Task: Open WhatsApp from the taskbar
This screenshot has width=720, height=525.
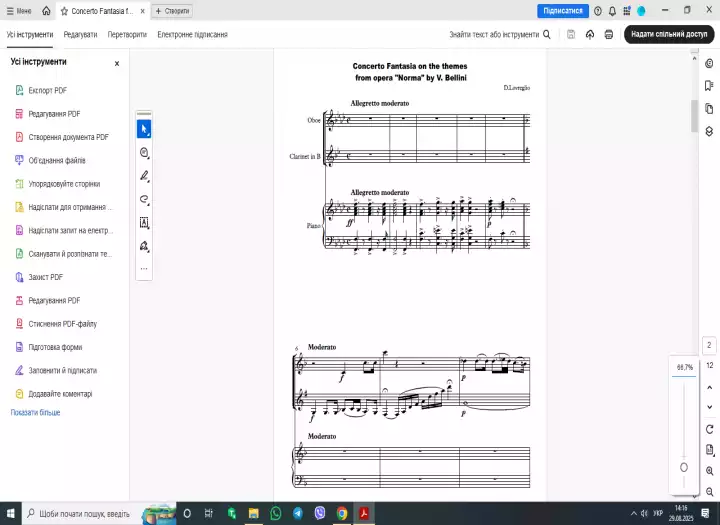Action: point(276,513)
